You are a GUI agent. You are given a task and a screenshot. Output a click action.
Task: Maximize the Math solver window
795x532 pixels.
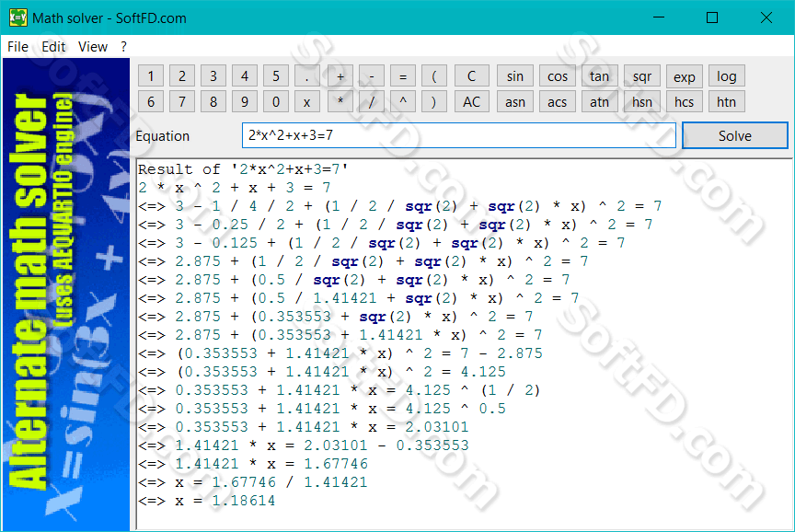pyautogui.click(x=712, y=17)
